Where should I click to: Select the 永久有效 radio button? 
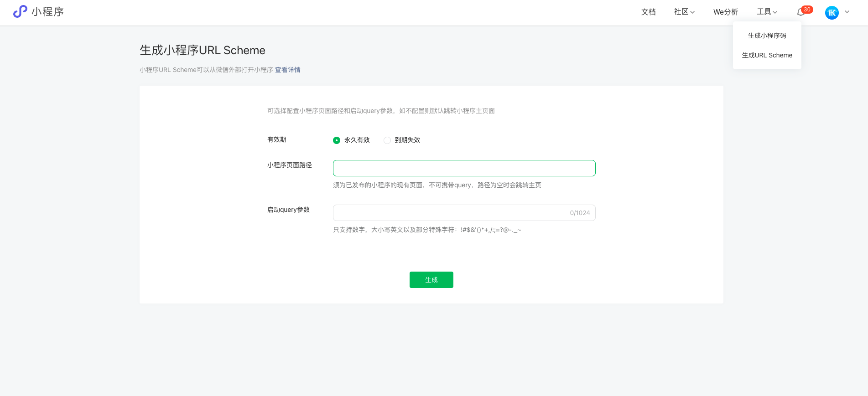(337, 140)
